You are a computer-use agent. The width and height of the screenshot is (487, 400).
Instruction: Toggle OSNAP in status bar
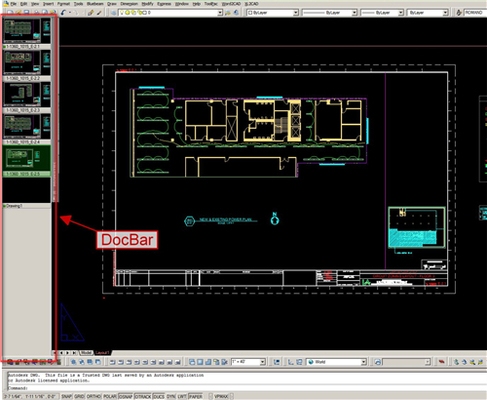click(x=126, y=396)
